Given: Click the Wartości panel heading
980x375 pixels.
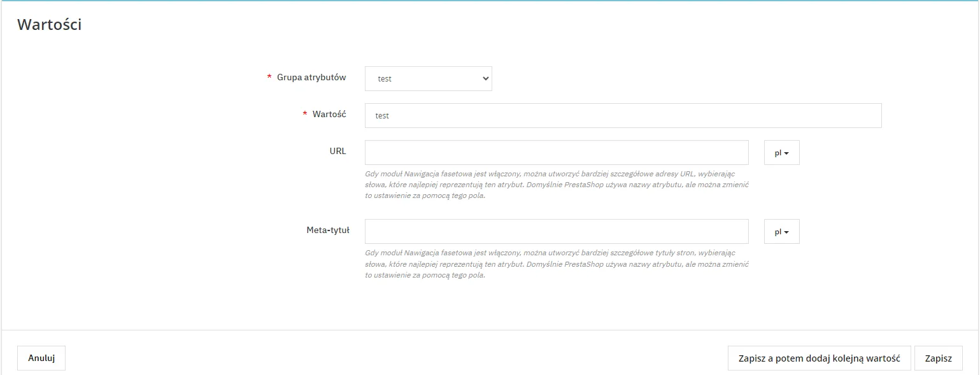Looking at the screenshot, I should coord(49,25).
